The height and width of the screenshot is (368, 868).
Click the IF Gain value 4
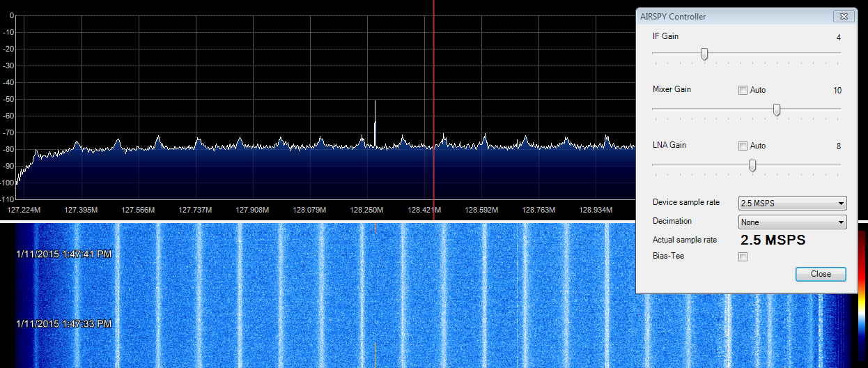pyautogui.click(x=839, y=37)
